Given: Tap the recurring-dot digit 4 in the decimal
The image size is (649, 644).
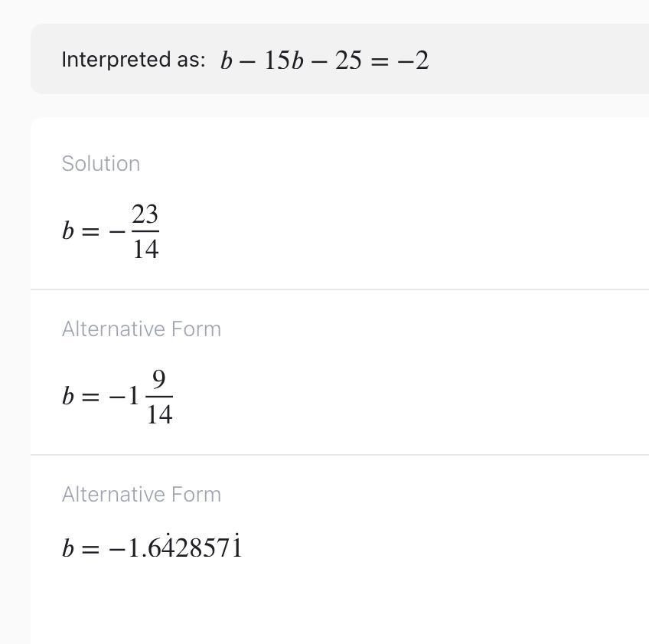Looking at the screenshot, I should pyautogui.click(x=168, y=547).
